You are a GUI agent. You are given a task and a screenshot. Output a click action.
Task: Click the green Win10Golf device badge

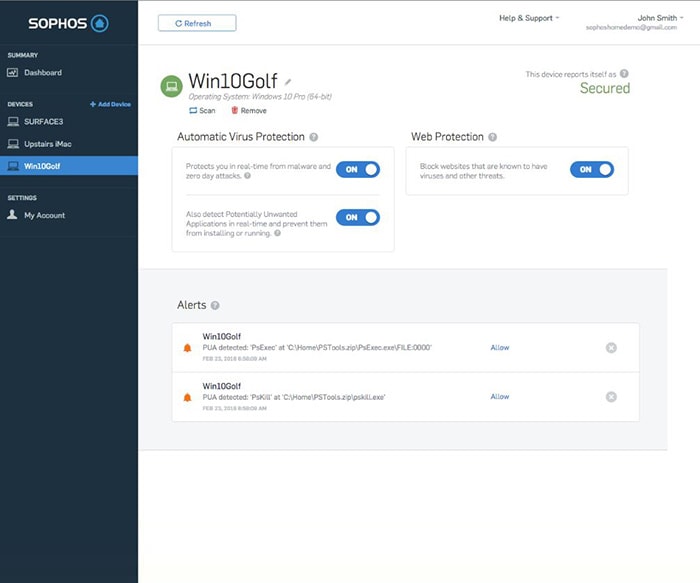(171, 86)
